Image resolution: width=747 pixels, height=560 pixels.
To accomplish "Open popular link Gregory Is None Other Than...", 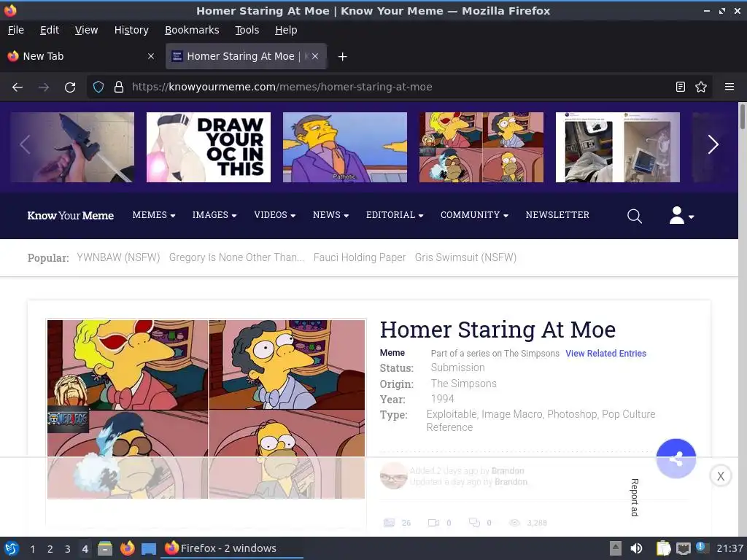I will [x=236, y=257].
